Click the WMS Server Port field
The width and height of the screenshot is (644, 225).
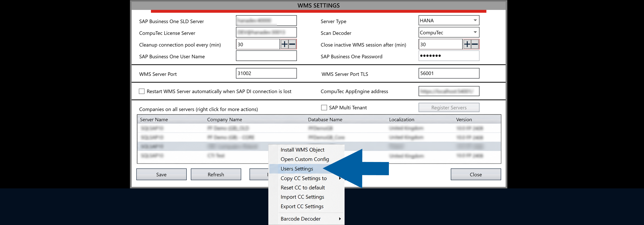click(x=266, y=73)
